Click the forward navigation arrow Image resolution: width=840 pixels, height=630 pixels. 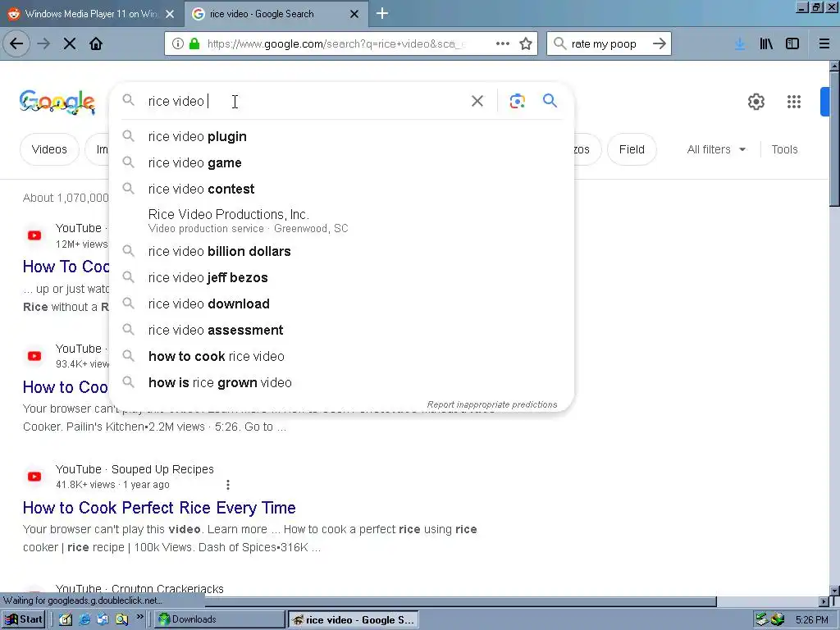pos(43,43)
